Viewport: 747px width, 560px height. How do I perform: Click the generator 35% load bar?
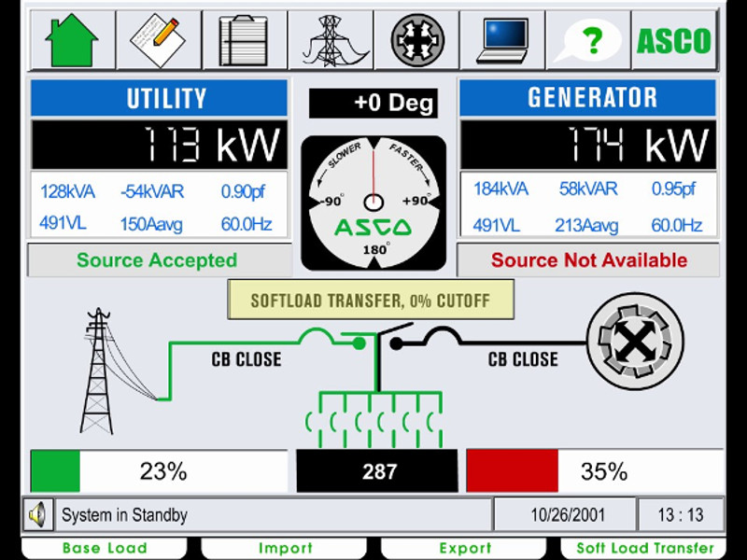tap(594, 471)
